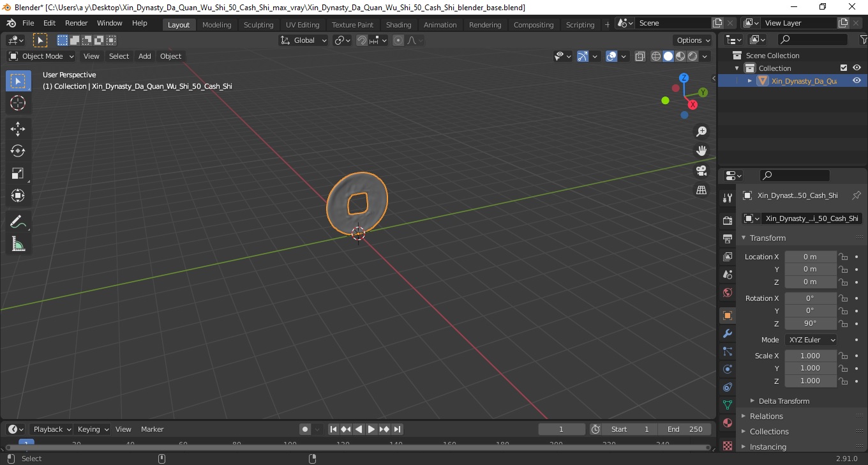Click the Blender logo menu icon

11,23
